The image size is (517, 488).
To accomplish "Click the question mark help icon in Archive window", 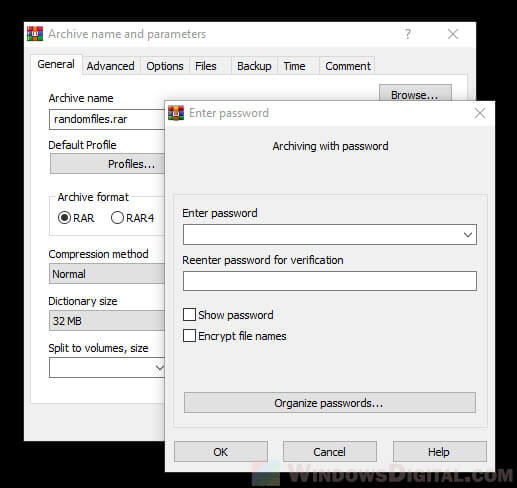I will [x=408, y=34].
